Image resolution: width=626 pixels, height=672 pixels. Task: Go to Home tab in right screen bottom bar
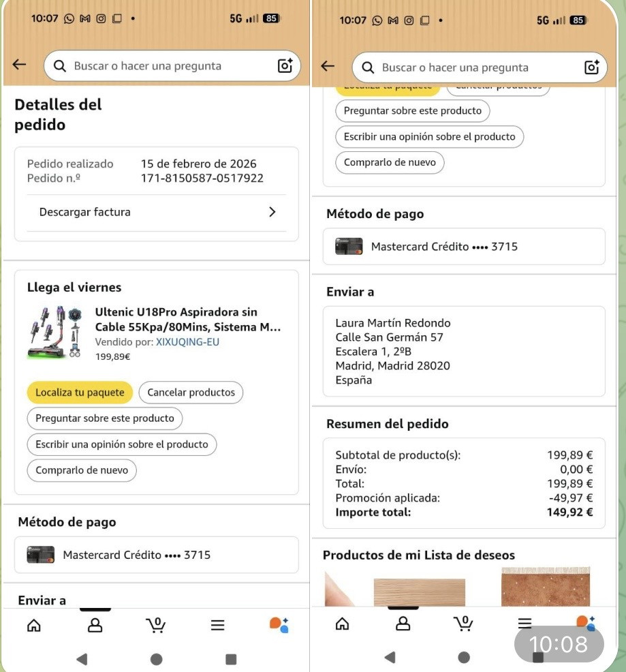342,624
